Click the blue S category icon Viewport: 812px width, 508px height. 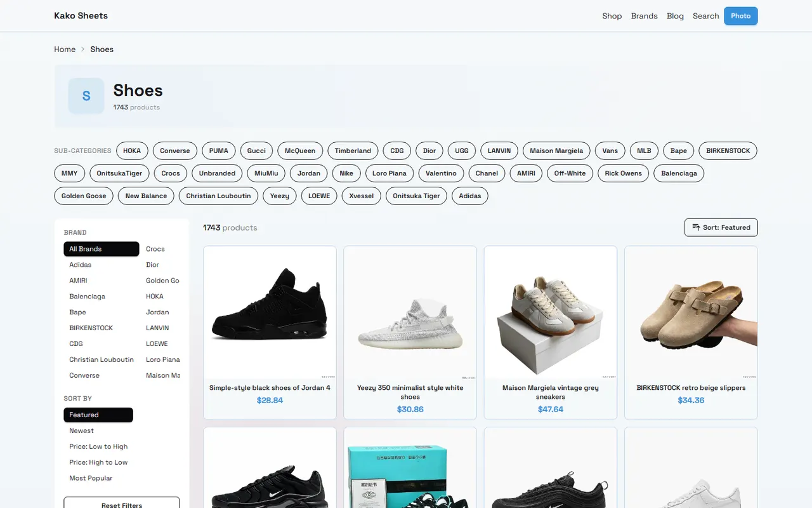coord(86,96)
